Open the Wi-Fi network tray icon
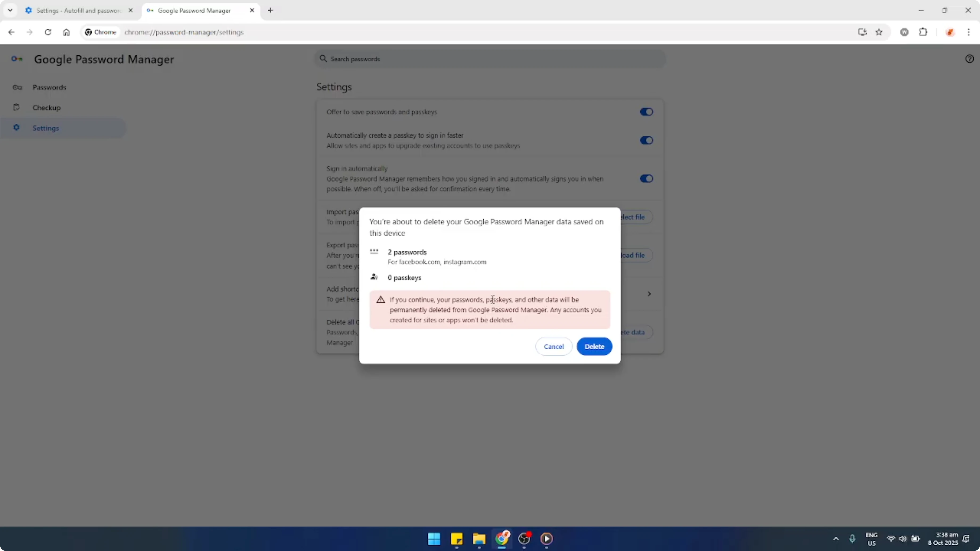This screenshot has height=551, width=980. (891, 539)
